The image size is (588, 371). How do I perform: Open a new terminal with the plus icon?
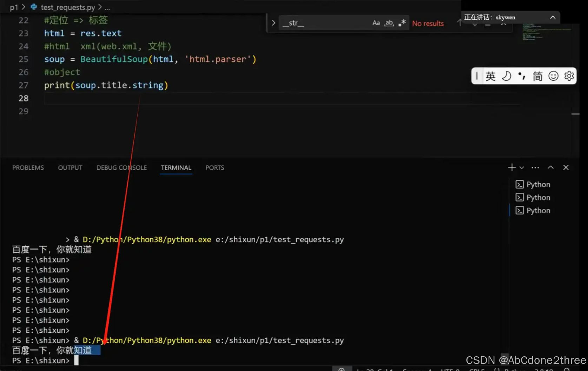511,167
